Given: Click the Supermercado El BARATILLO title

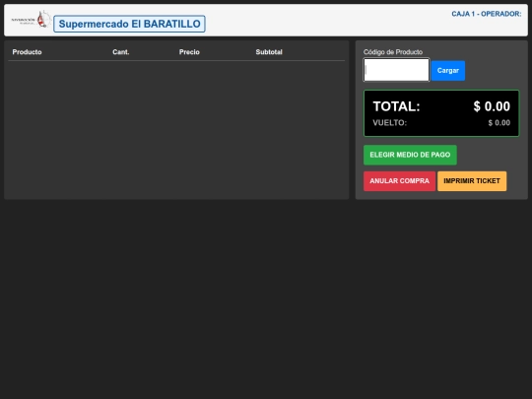Looking at the screenshot, I should [x=129, y=24].
